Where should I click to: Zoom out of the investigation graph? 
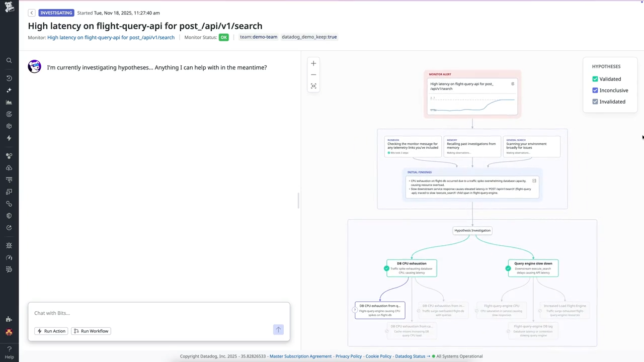coord(313,74)
